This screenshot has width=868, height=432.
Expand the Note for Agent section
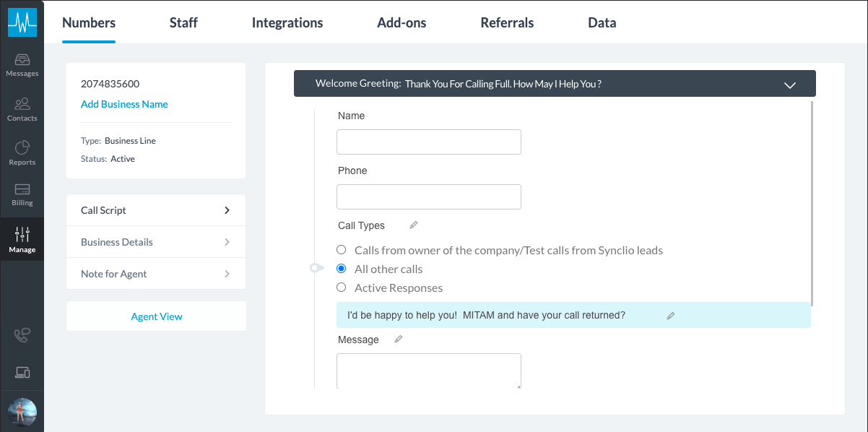tap(156, 274)
